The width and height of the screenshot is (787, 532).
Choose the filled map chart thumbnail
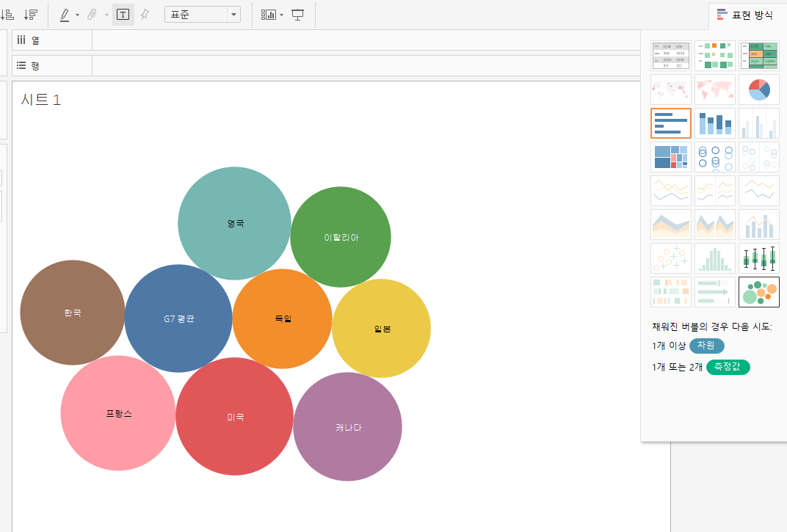coord(715,90)
